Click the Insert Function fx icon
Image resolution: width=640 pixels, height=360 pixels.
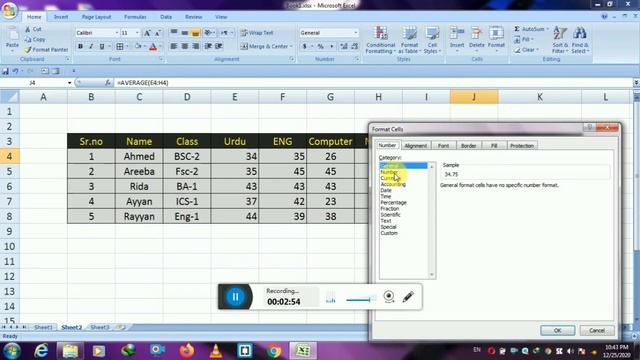click(x=108, y=83)
